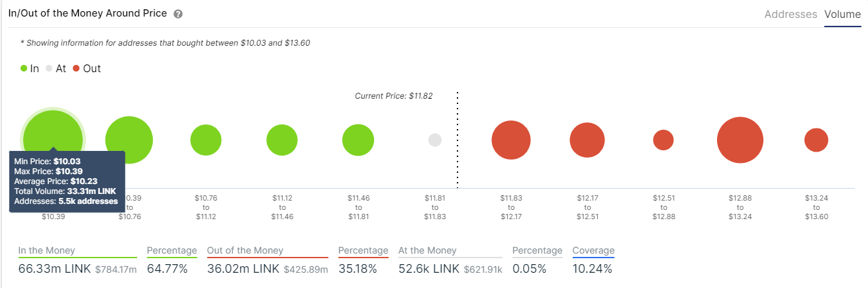The width and height of the screenshot is (868, 288).
Task: Select the $13.24 to $13.60 red bubble
Action: 816,140
